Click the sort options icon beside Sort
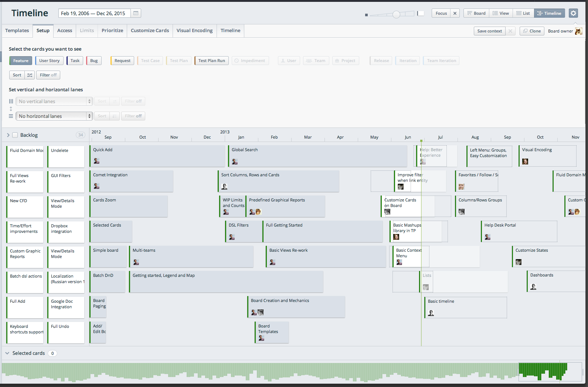The height and width of the screenshot is (387, 588). point(30,75)
